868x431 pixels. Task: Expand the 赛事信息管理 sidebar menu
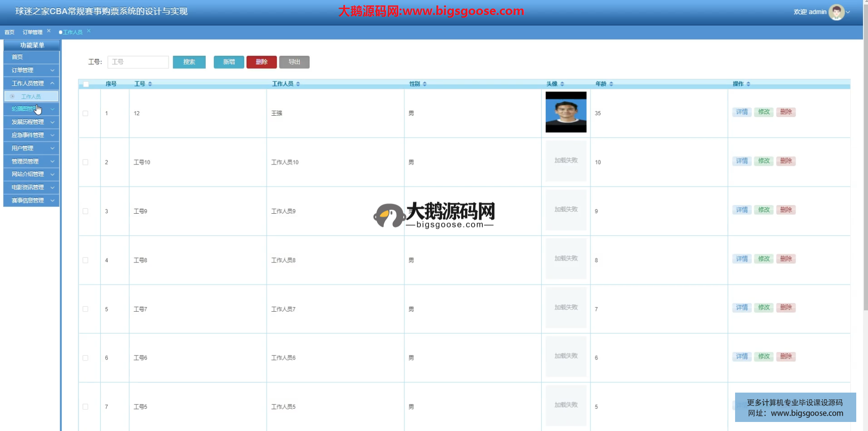[x=31, y=201]
